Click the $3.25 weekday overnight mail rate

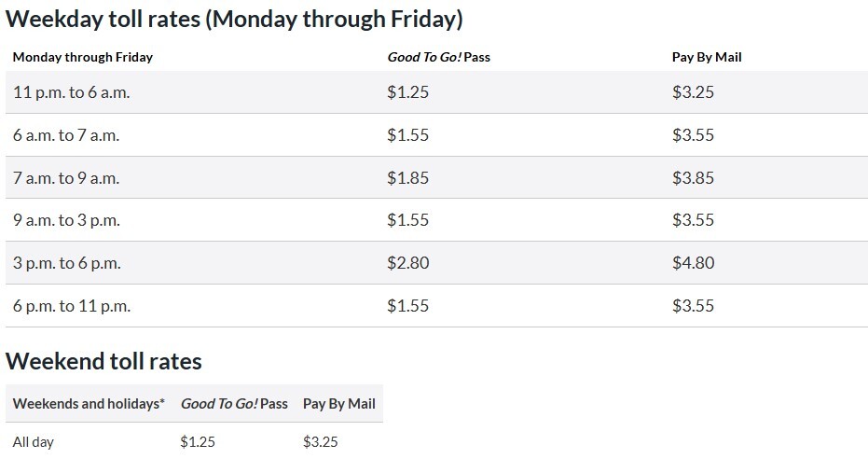(693, 92)
